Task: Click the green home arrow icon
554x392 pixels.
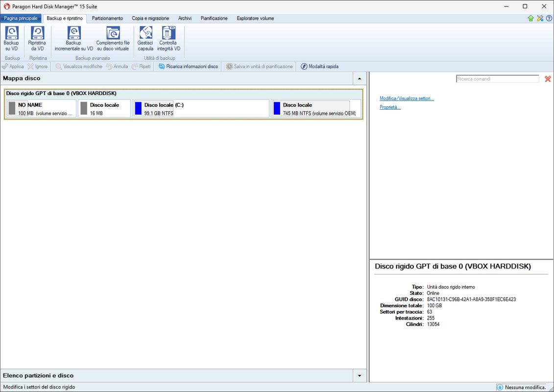Action: coord(530,19)
